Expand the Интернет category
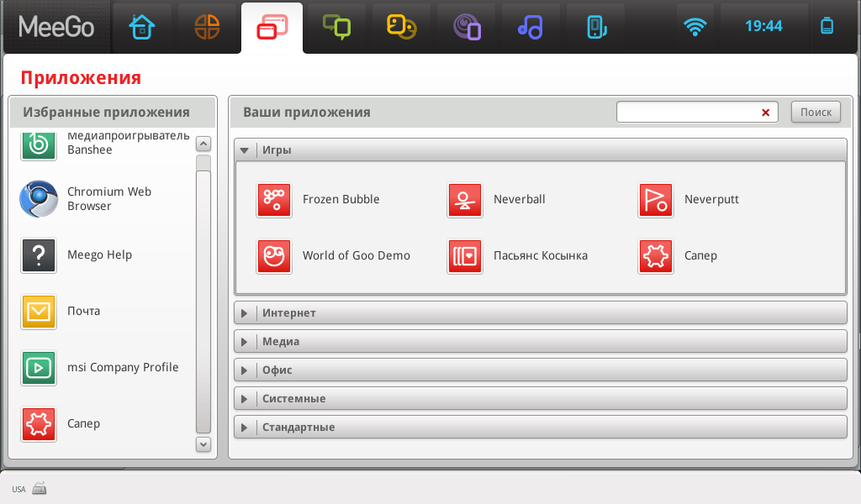 pyautogui.click(x=245, y=313)
